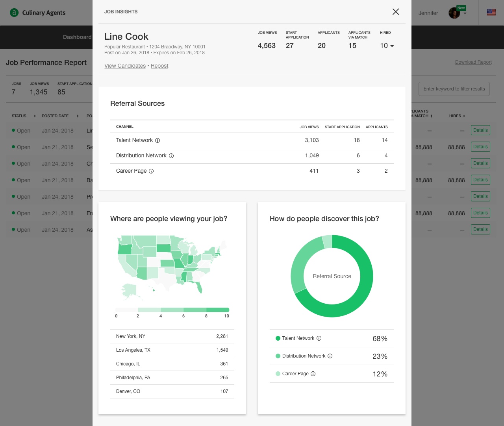Screen dimensions: 504x426
Task: Expand the Jennifer account dropdown chevron
Action: pyautogui.click(x=465, y=13)
